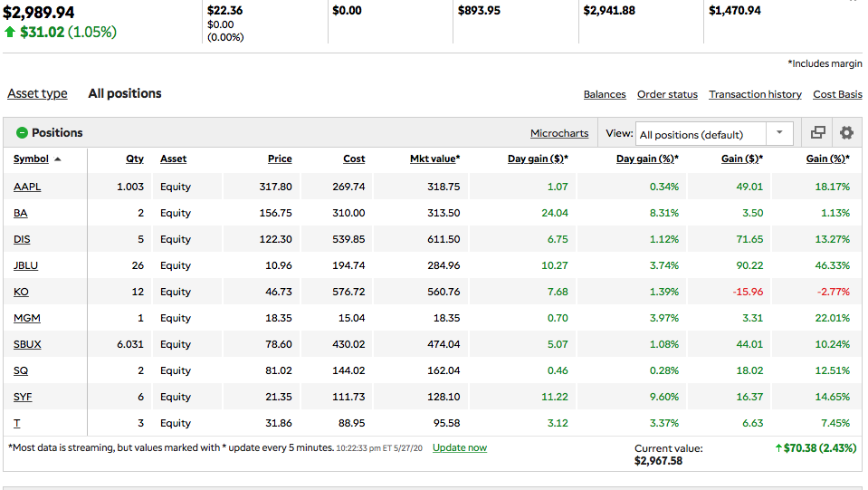Sort table by Mkt value column
This screenshot has width=868, height=490.
pos(434,159)
